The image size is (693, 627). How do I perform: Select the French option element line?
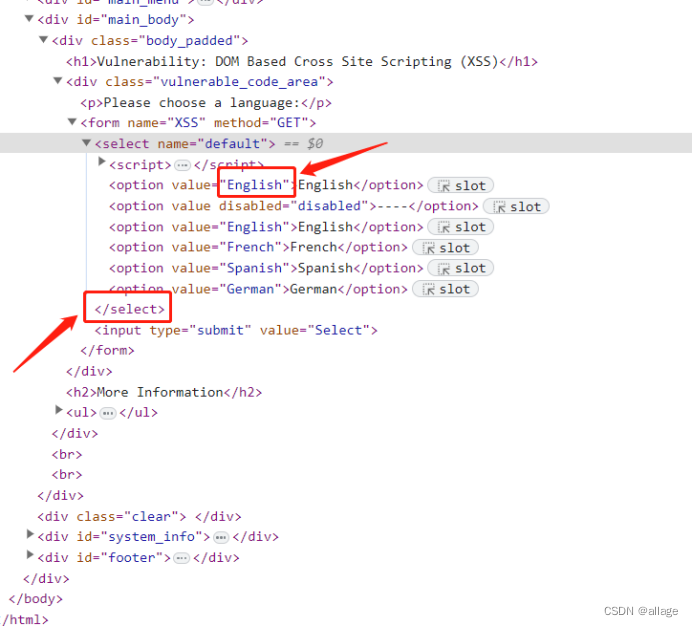[x=258, y=247]
